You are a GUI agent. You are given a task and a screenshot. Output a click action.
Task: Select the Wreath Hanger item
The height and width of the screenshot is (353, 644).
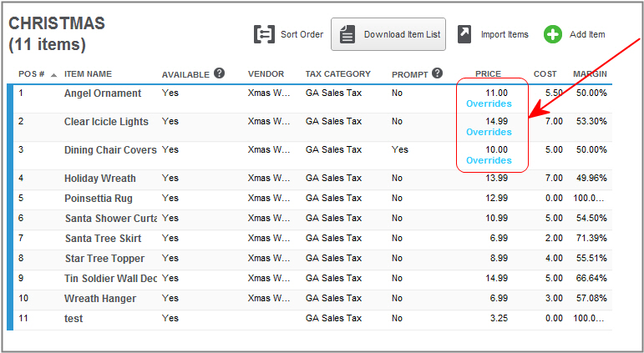coord(99,299)
